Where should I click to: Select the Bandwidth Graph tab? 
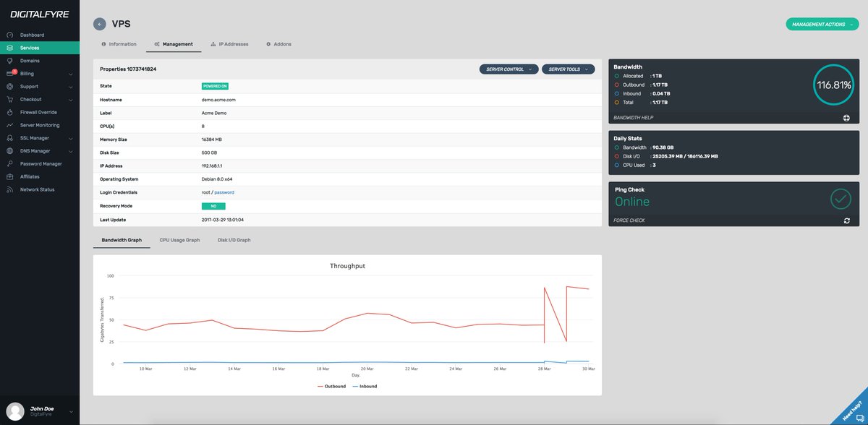[122, 240]
